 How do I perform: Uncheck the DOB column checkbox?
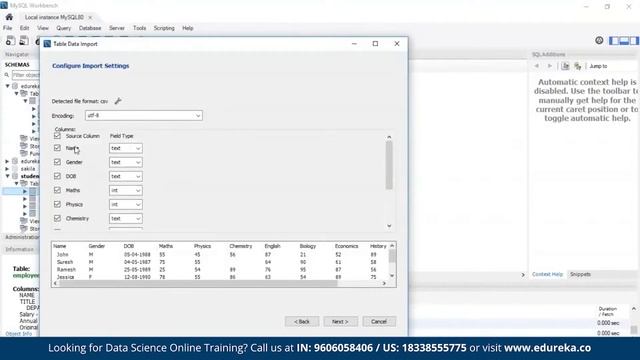point(57,176)
